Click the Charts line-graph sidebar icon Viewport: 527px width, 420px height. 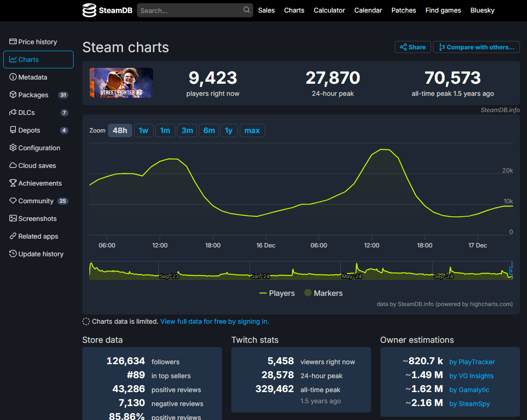[x=13, y=60]
